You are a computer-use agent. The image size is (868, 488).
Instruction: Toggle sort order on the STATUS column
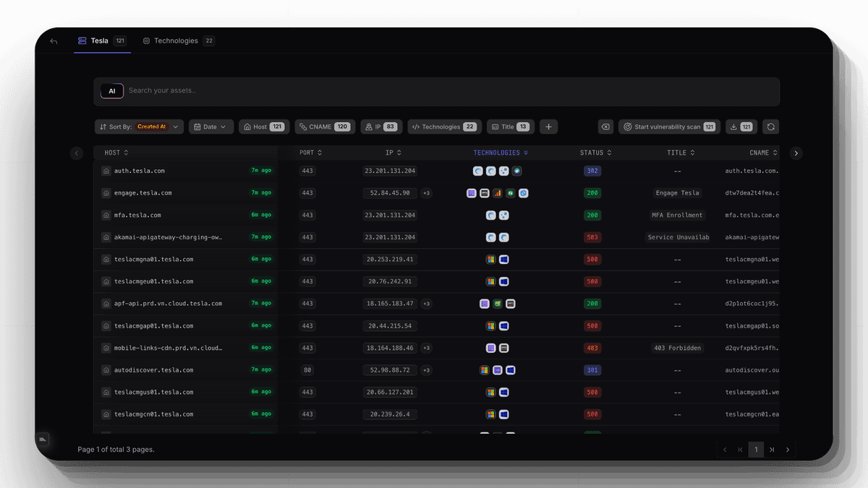[608, 153]
